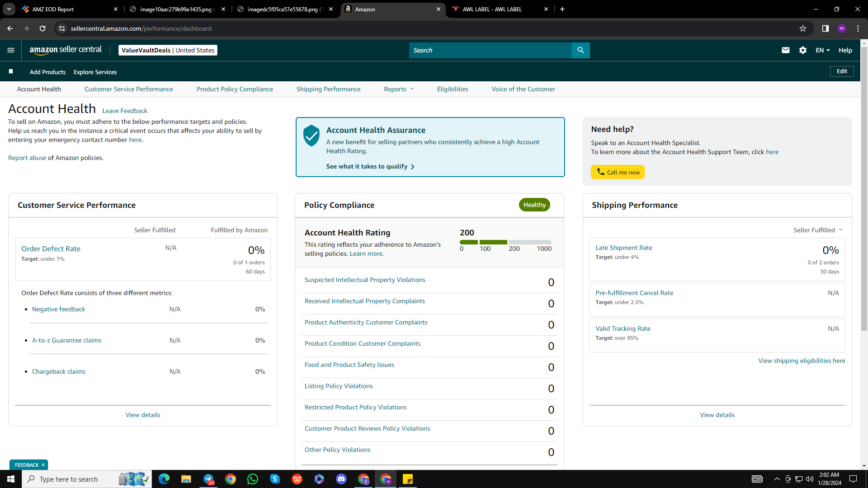Screen dimensions: 868x488
Task: Reload the page
Action: tap(42, 28)
